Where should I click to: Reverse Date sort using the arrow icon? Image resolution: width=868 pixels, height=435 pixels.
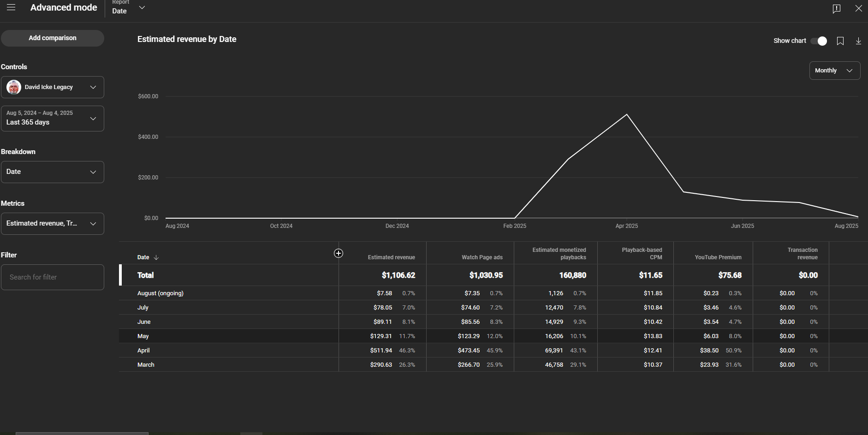[x=156, y=257]
